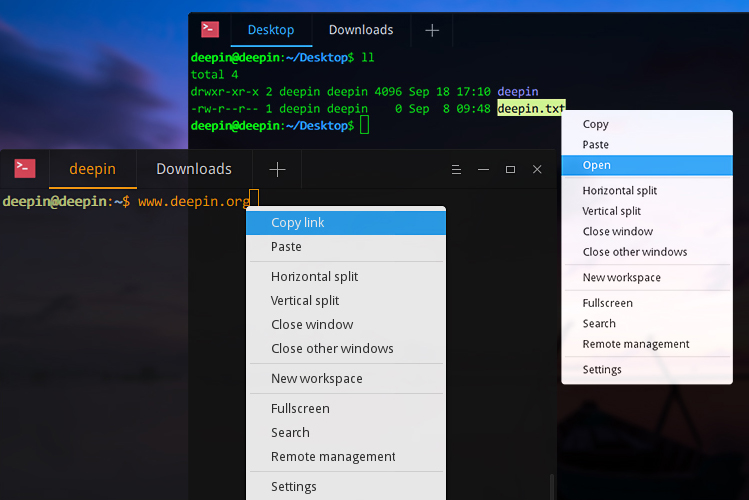Image resolution: width=749 pixels, height=500 pixels.
Task: Click the 'll' command text in back terminal
Action: point(367,57)
